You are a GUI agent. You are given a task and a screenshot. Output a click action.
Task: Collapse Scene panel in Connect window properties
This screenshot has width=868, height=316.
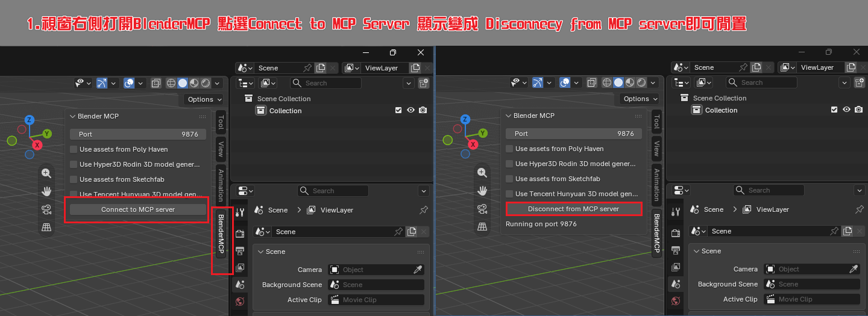tap(261, 252)
